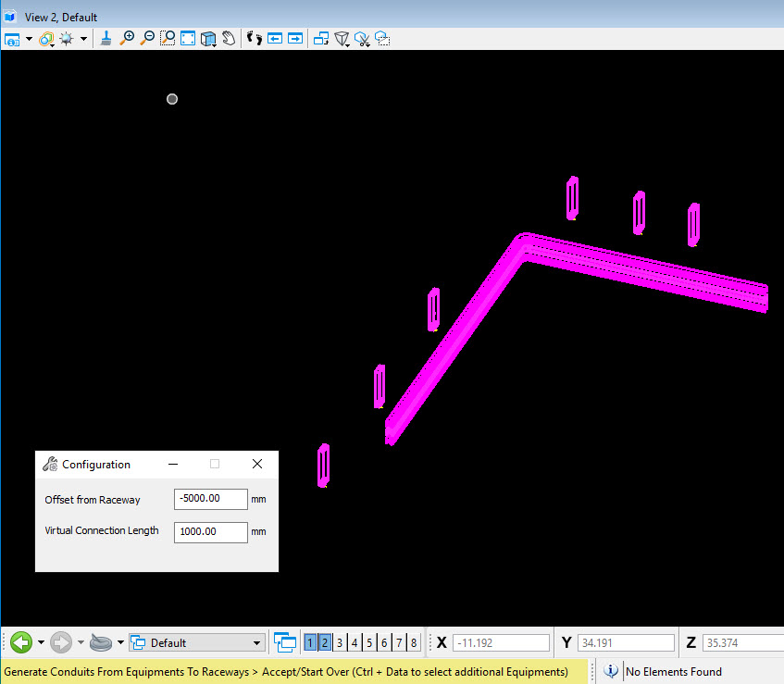Open the View Attributes icon

click(x=11, y=38)
